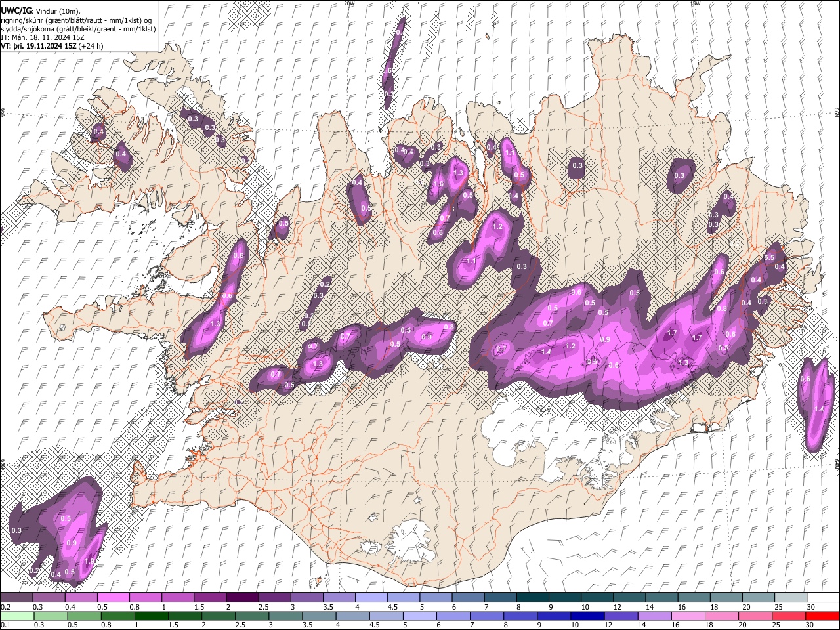Choose the 0.3–0.4 swatch in the purple snow scale
This screenshot has height=630, width=840.
click(49, 598)
